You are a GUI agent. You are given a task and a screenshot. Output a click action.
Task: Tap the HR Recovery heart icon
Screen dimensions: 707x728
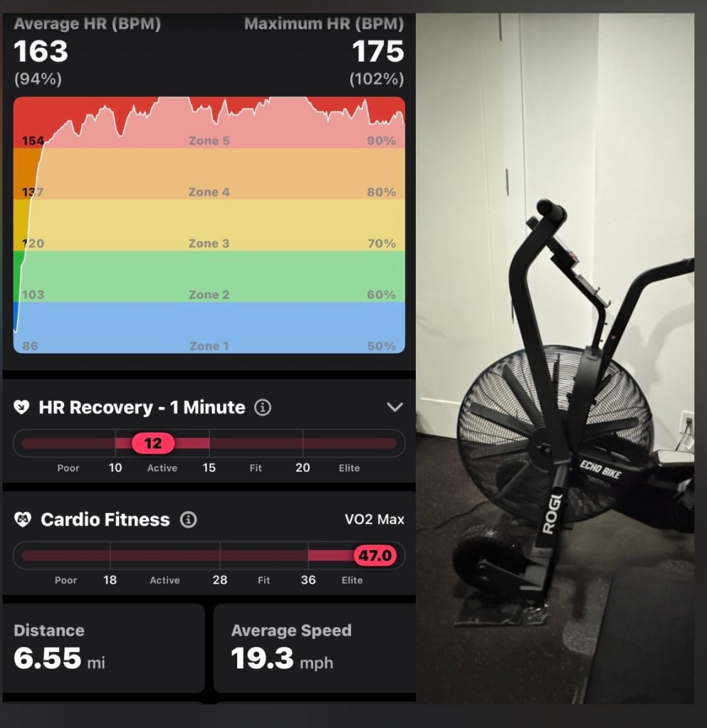[x=22, y=407]
